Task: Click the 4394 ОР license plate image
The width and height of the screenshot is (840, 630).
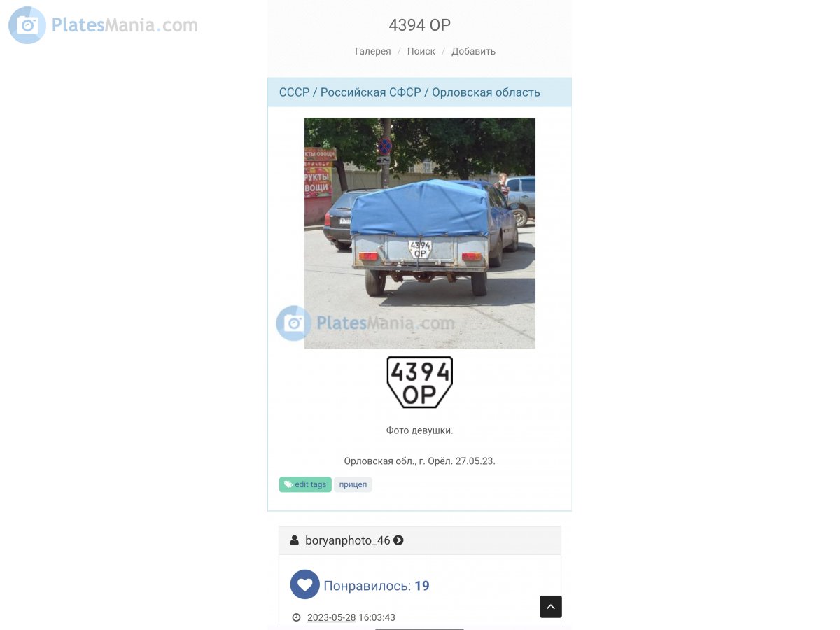Action: click(x=420, y=382)
